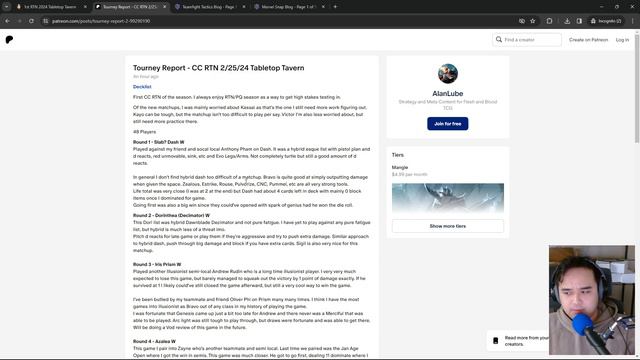Open a new browser tab
This screenshot has width=640, height=360.
[336, 7]
